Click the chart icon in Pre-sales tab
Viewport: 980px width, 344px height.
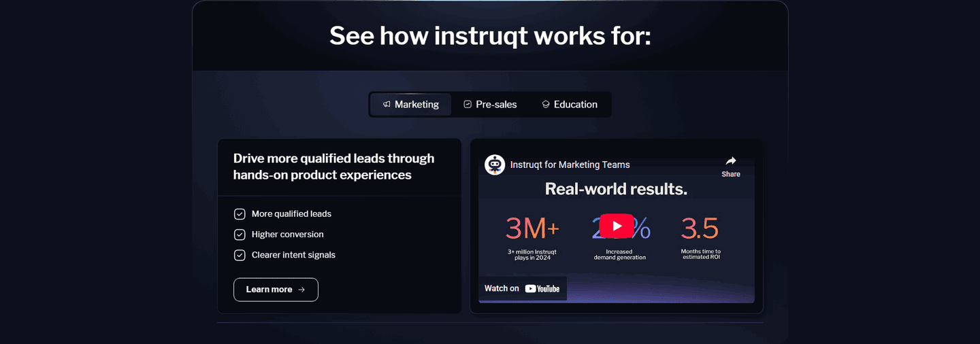[x=468, y=105]
